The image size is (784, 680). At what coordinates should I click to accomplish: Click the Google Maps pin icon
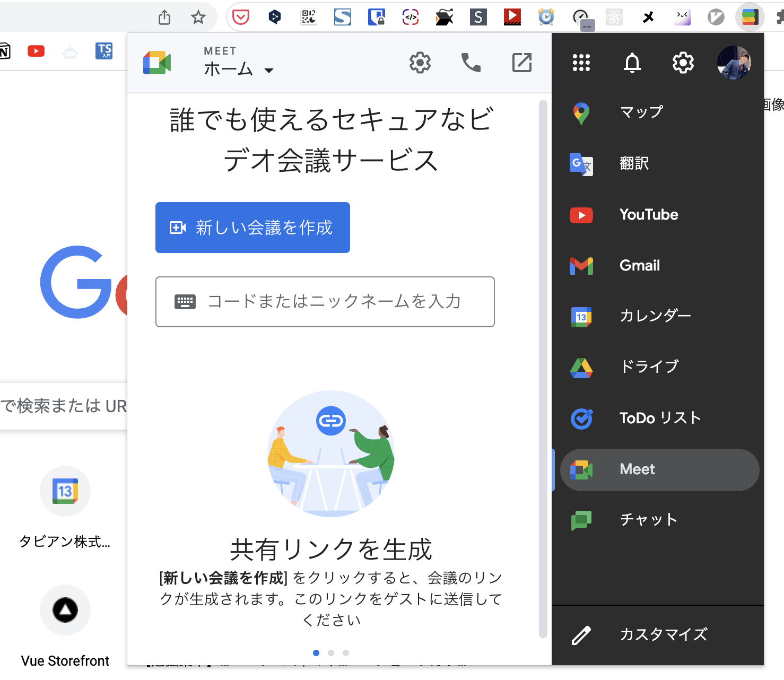[581, 113]
